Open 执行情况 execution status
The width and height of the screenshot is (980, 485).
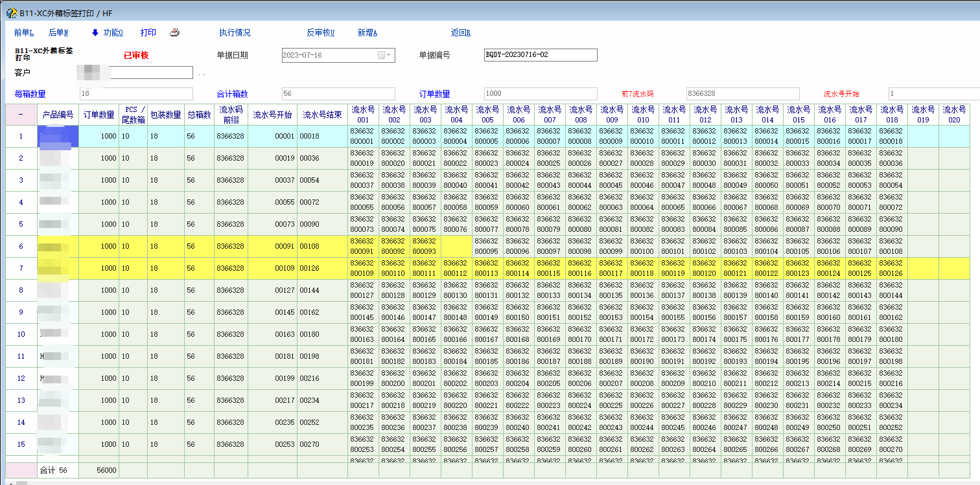[235, 33]
